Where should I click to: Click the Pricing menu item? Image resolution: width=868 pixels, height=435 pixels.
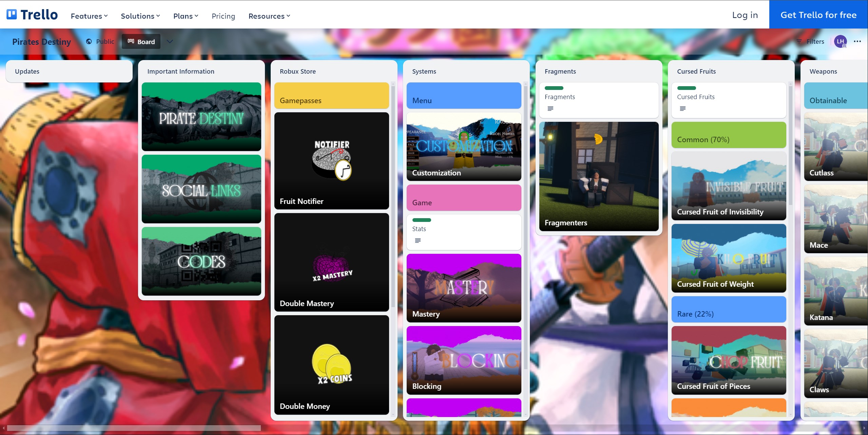(x=223, y=16)
